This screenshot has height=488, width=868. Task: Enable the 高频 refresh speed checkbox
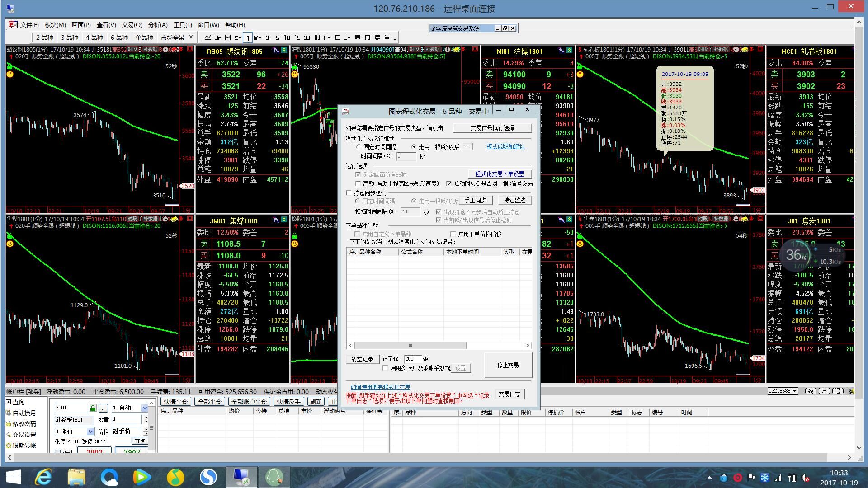point(358,183)
